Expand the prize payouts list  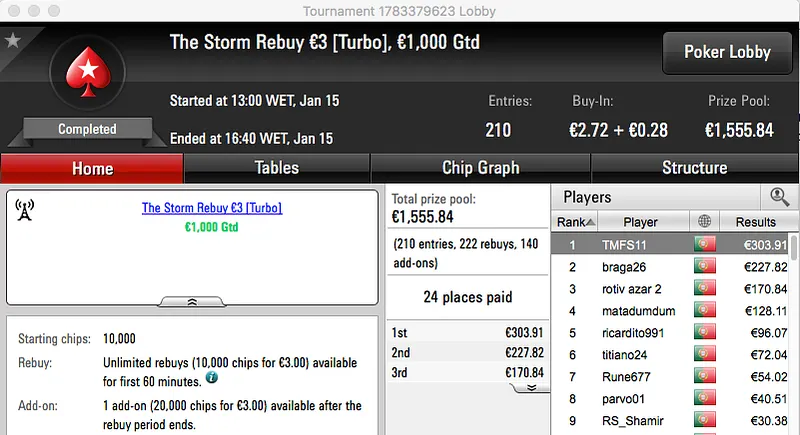click(532, 387)
